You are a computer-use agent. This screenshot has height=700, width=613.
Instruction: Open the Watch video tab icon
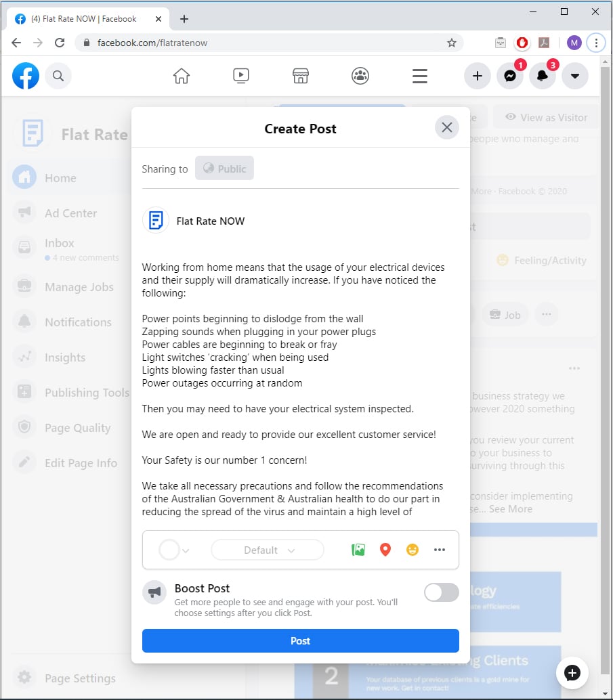pos(241,76)
